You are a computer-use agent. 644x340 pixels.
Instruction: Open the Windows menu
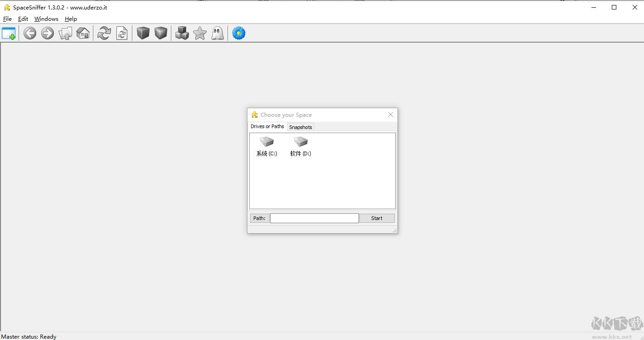[x=46, y=19]
